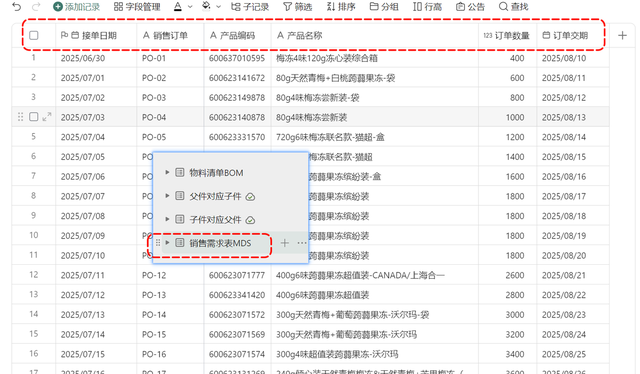Expand the 销售需求表MDS tree item

click(x=167, y=243)
